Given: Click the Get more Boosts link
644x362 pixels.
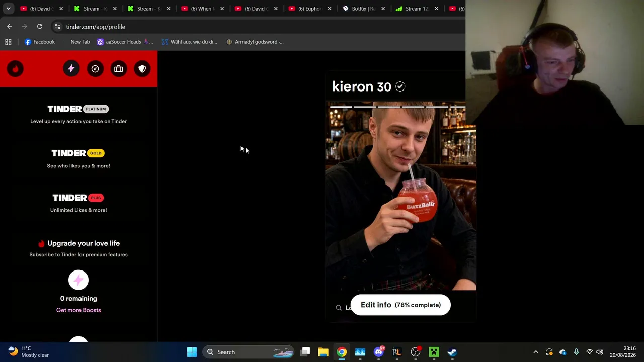Looking at the screenshot, I should point(78,310).
